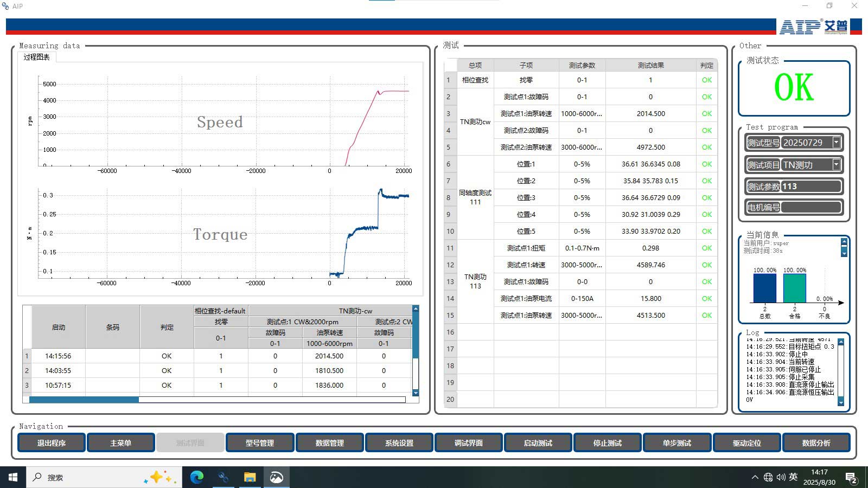Open the Windows Start menu
This screenshot has height=488, width=868.
(x=13, y=477)
